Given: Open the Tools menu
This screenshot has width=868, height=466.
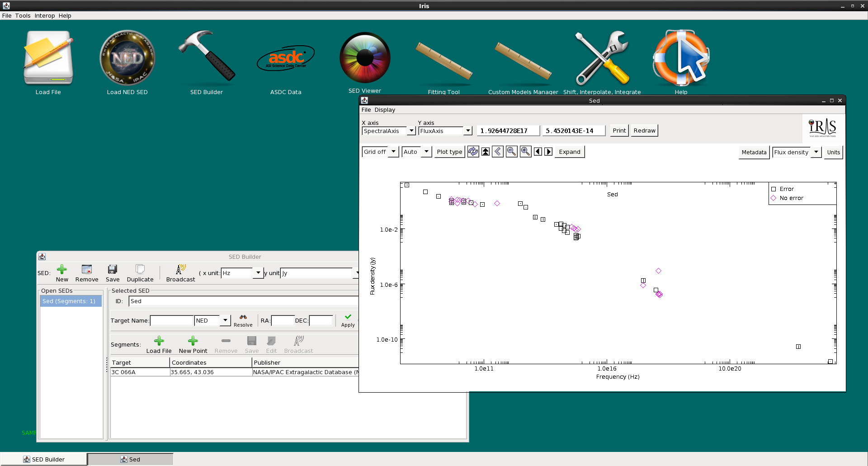Looking at the screenshot, I should (23, 16).
